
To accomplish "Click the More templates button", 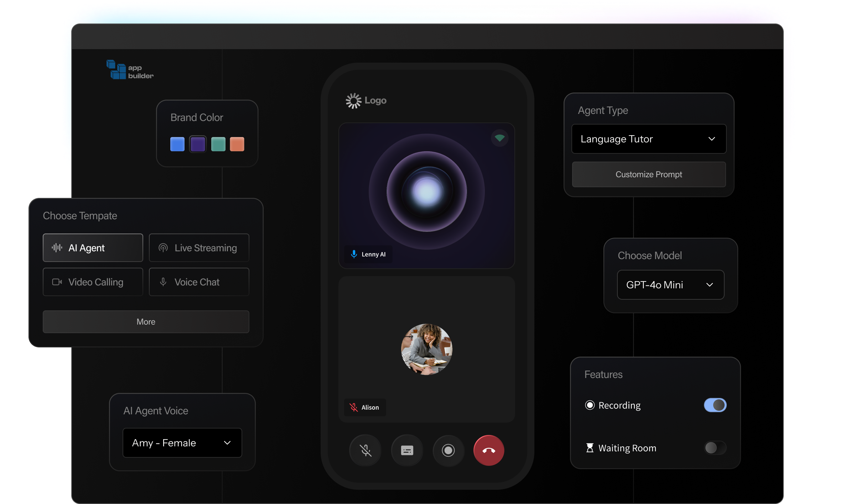I will click(146, 322).
